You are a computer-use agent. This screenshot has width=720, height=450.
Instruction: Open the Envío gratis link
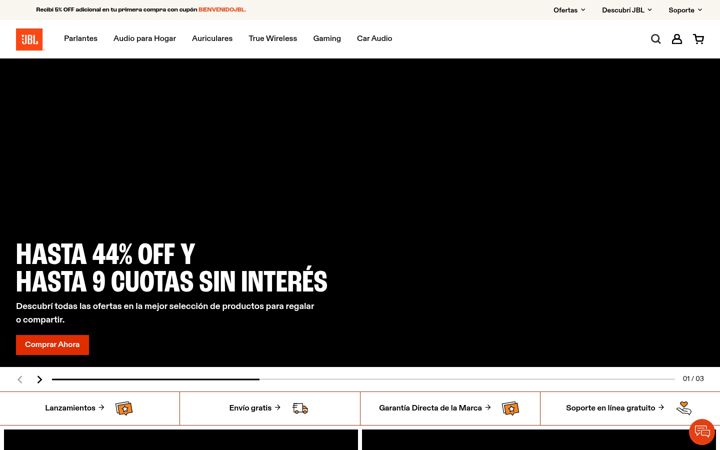click(x=254, y=408)
